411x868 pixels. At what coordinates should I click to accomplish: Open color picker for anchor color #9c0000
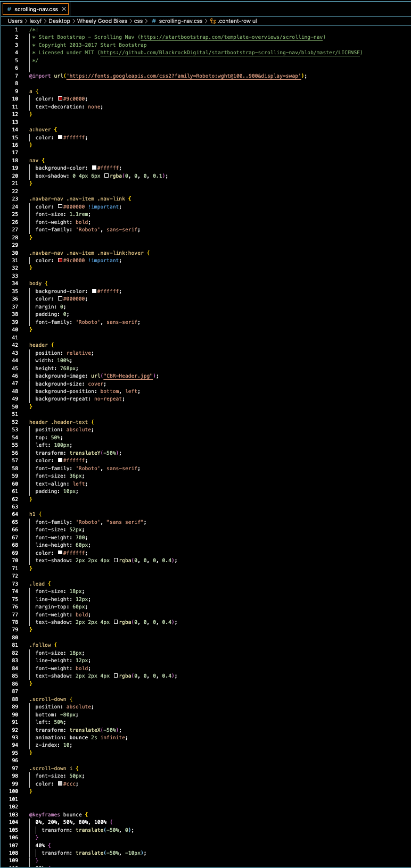pos(60,99)
